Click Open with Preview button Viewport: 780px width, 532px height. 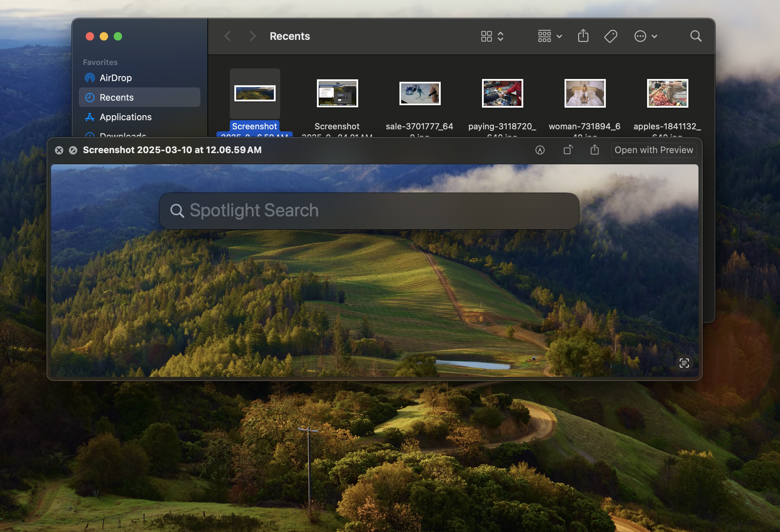click(654, 150)
